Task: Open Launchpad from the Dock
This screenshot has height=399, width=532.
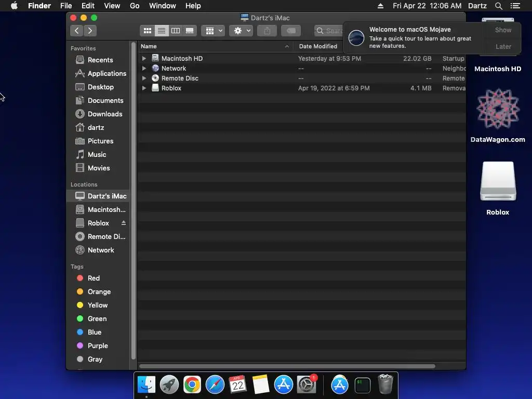Action: tap(169, 385)
